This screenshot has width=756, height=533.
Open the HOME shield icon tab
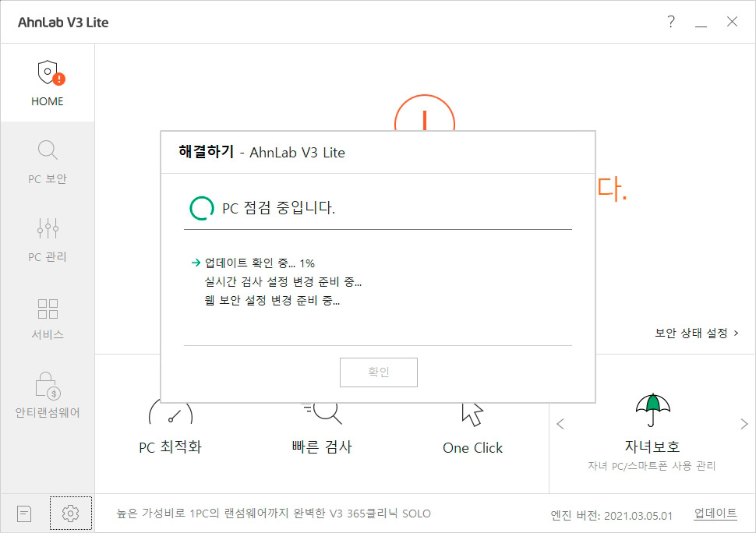pyautogui.click(x=48, y=83)
